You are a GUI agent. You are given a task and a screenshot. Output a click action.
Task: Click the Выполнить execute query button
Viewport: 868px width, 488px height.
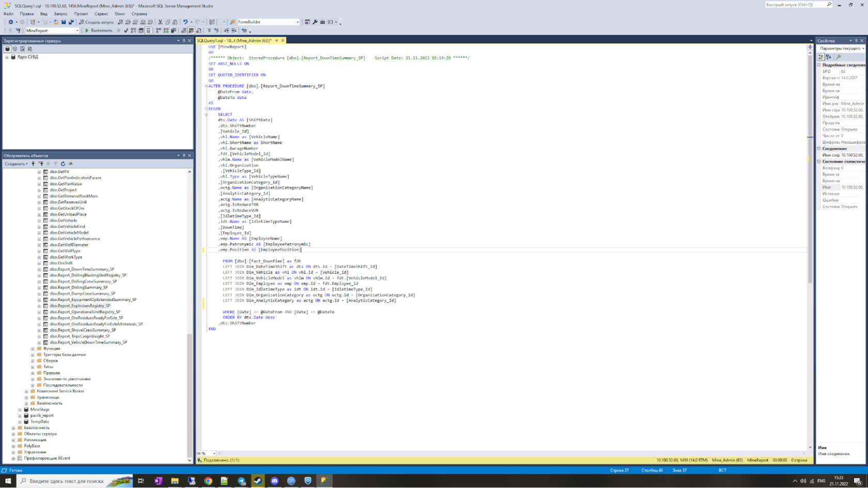coord(98,30)
